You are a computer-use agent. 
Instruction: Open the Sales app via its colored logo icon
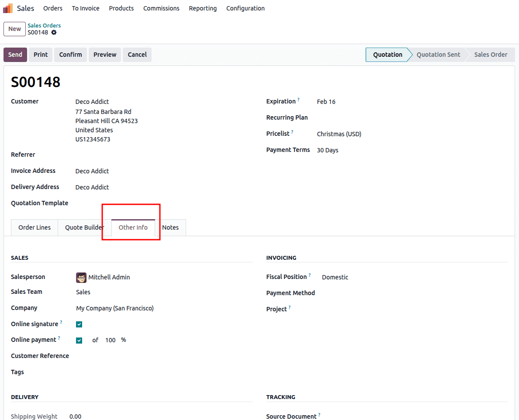click(x=7, y=8)
